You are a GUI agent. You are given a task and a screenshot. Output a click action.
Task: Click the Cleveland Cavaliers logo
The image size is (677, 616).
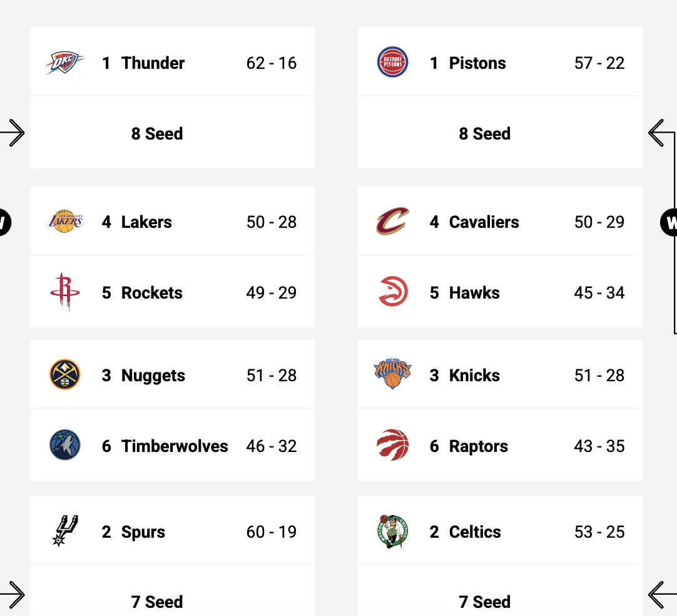pyautogui.click(x=392, y=222)
